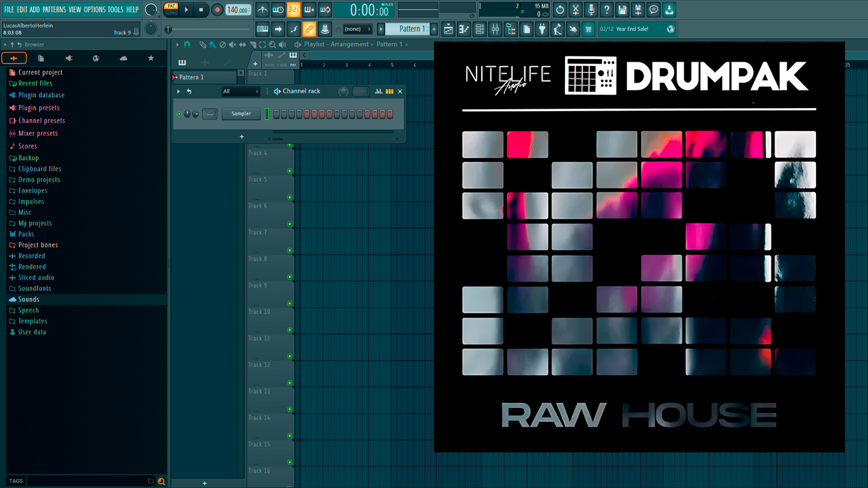Image resolution: width=868 pixels, height=488 pixels.
Task: Click the Browser search magnifier icon
Action: pyautogui.click(x=161, y=481)
